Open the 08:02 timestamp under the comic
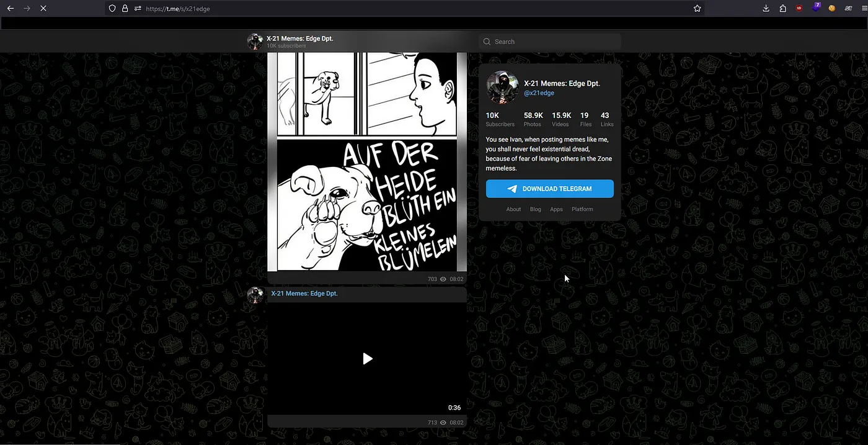Screen dimensions: 868x445 tap(456, 279)
